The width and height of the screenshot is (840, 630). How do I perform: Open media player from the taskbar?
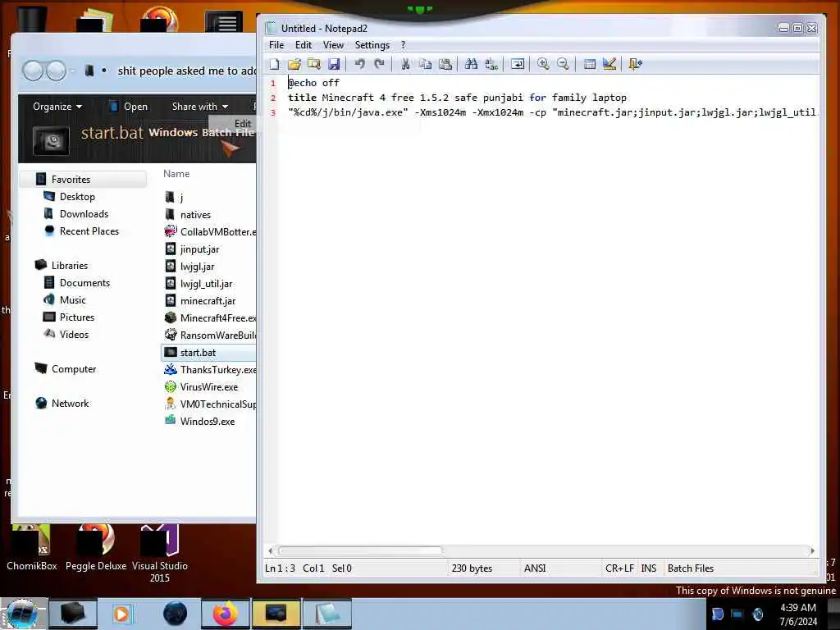point(122,614)
